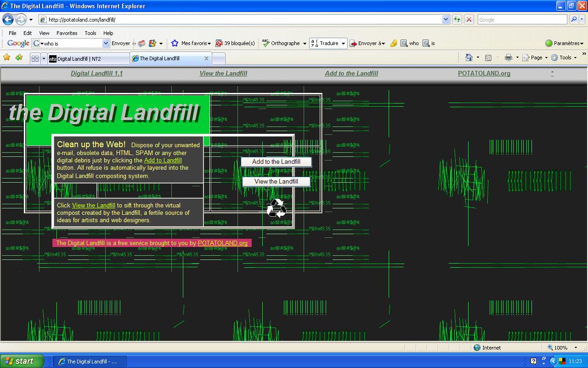Click the 'who' word-find button
The width and height of the screenshot is (588, 368).
(x=410, y=43)
